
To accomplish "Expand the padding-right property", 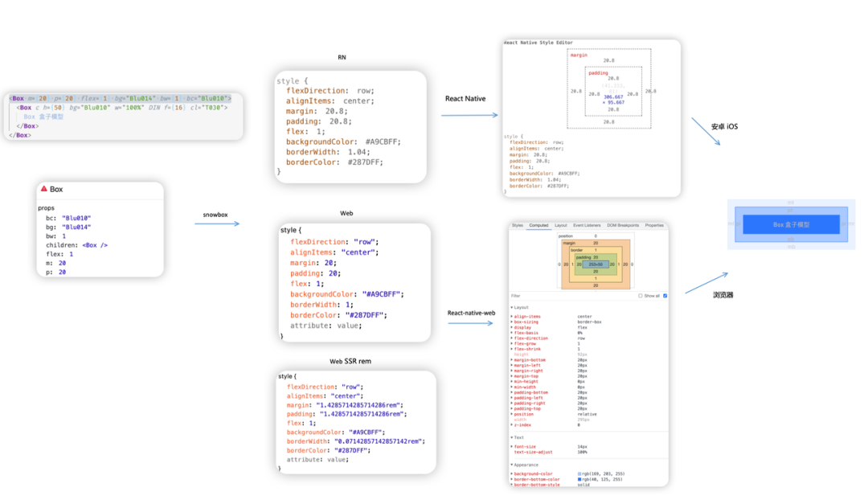I will tap(511, 403).
